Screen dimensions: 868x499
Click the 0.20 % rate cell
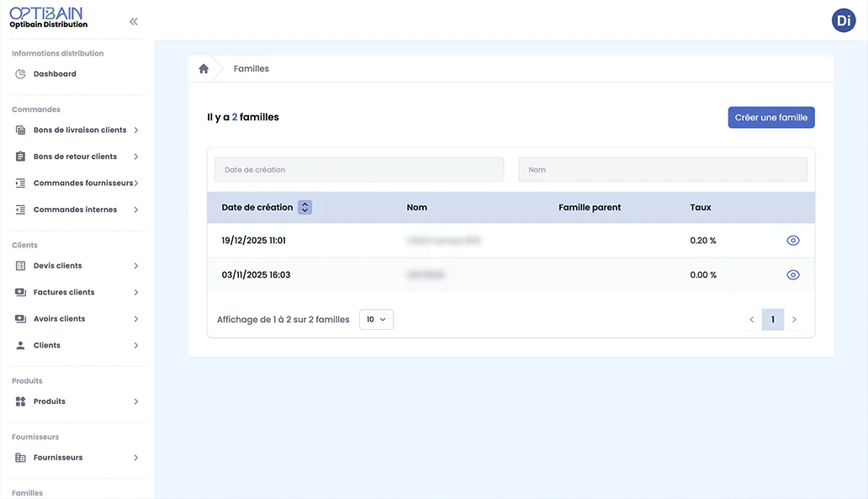pyautogui.click(x=703, y=241)
